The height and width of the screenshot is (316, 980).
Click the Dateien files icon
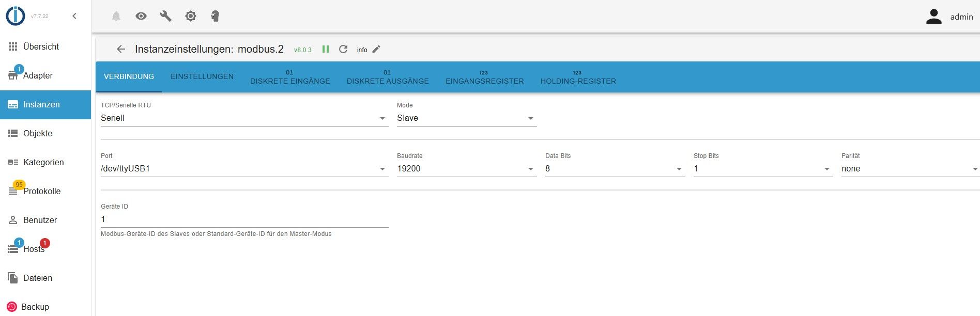[13, 278]
